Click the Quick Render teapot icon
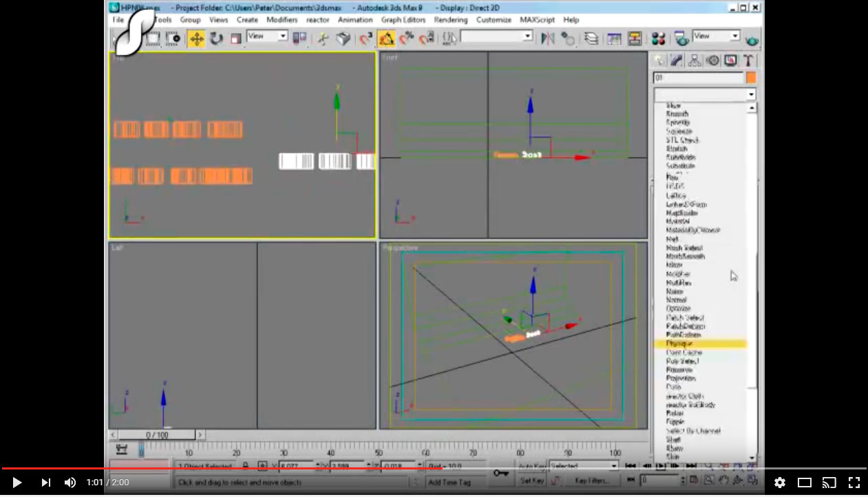The width and height of the screenshot is (868, 497). 752,41
